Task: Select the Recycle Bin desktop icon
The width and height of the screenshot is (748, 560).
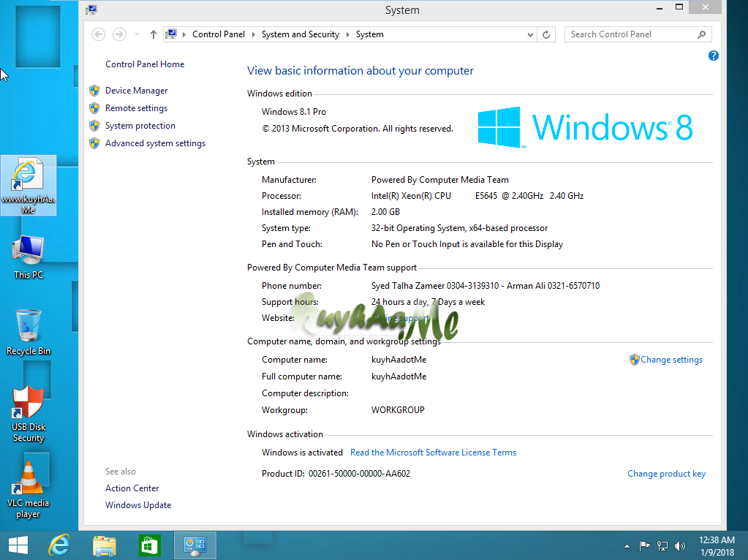Action: (x=28, y=332)
